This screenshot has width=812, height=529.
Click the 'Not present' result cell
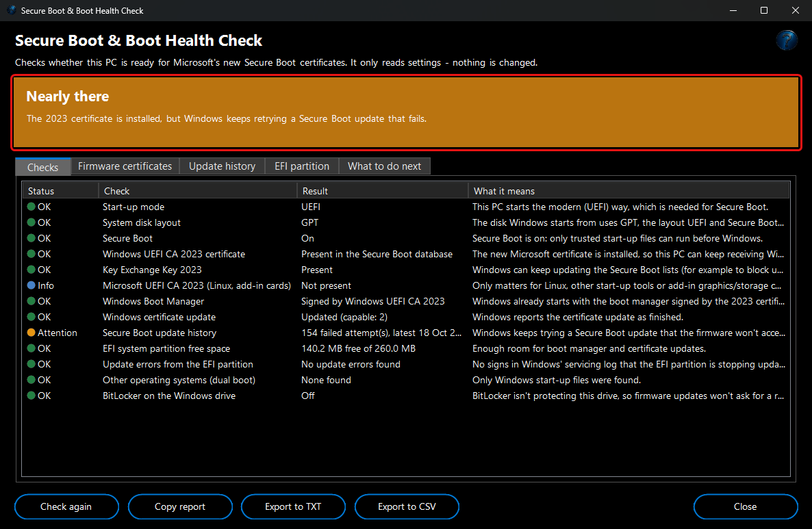327,285
